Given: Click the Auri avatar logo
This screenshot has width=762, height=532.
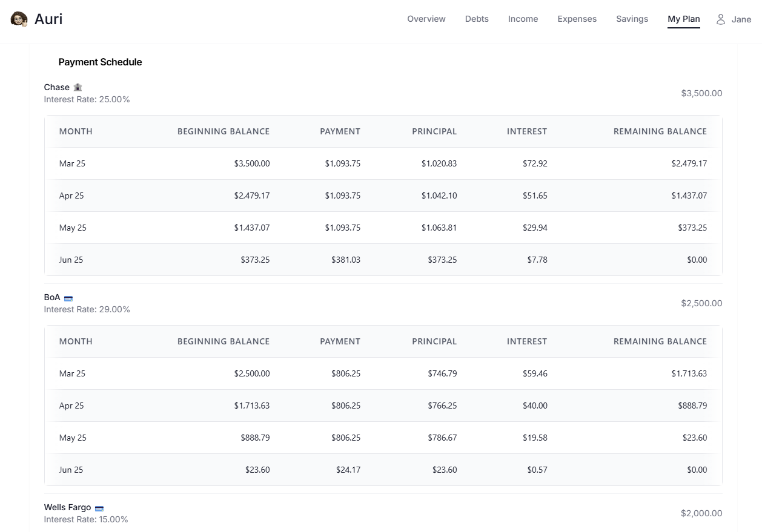Looking at the screenshot, I should (18, 19).
